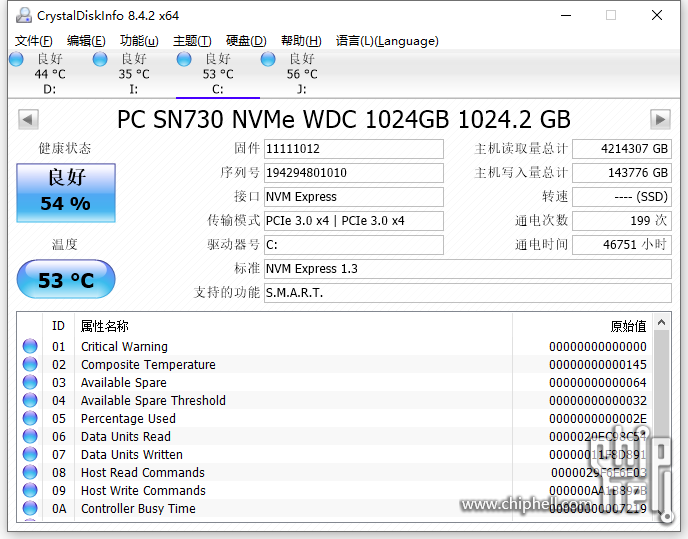Open the 语言(L)(Language) menu
The width and height of the screenshot is (688, 539).
point(387,41)
